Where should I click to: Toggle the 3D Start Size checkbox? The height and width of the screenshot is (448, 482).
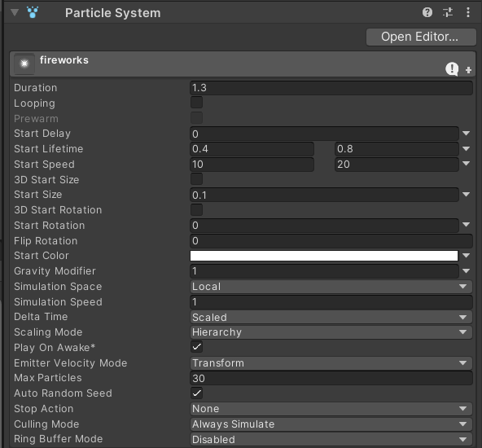click(x=197, y=179)
